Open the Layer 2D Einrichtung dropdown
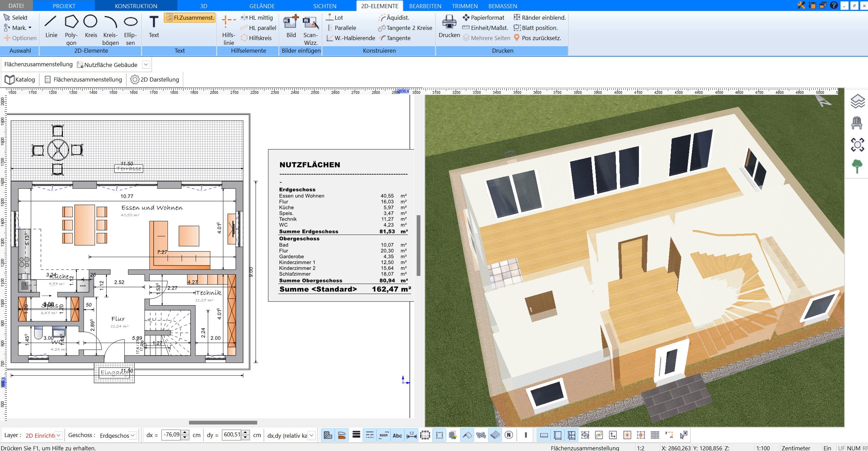The width and height of the screenshot is (868, 451). pos(59,435)
